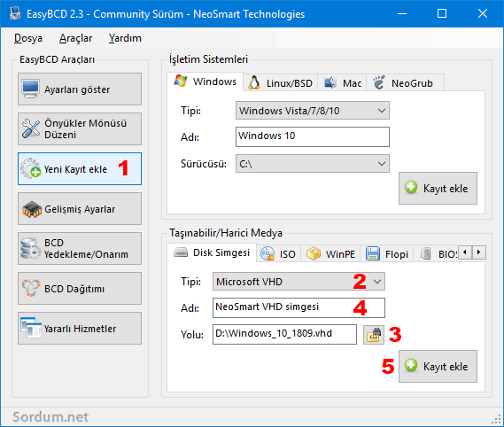The width and height of the screenshot is (504, 427).
Task: Open BCD Dağıtımı tool
Action: (80, 289)
